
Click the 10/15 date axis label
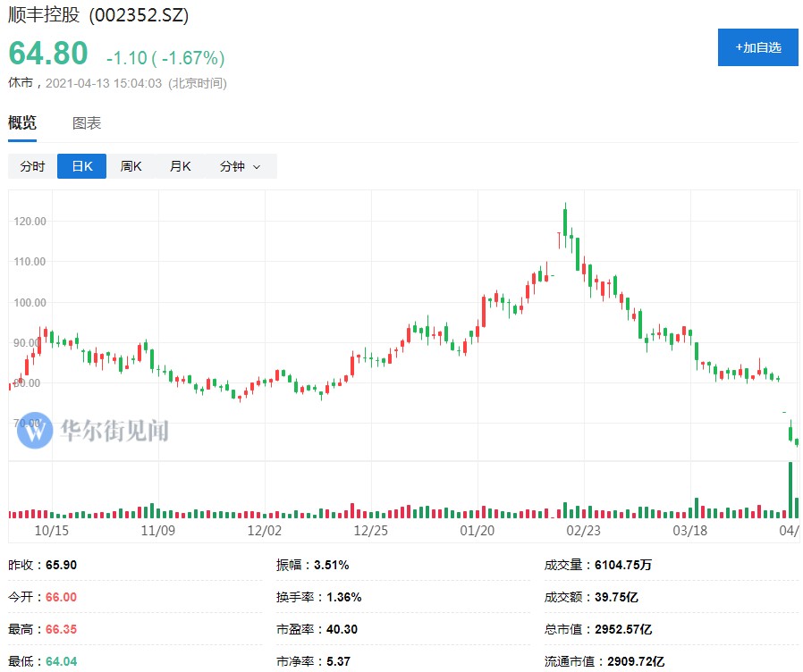pyautogui.click(x=52, y=530)
